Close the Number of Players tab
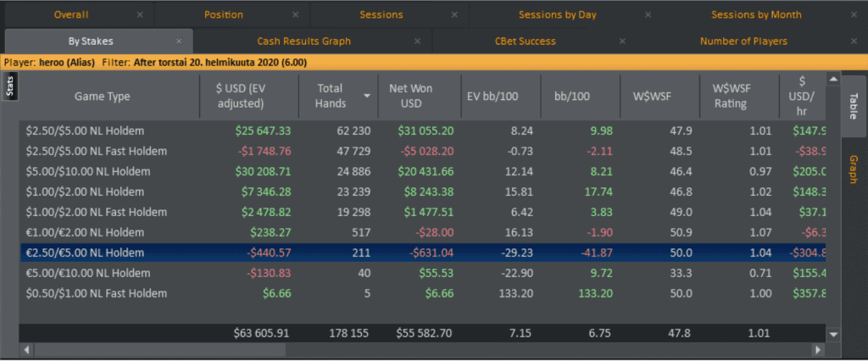The width and height of the screenshot is (868, 361). point(854,41)
